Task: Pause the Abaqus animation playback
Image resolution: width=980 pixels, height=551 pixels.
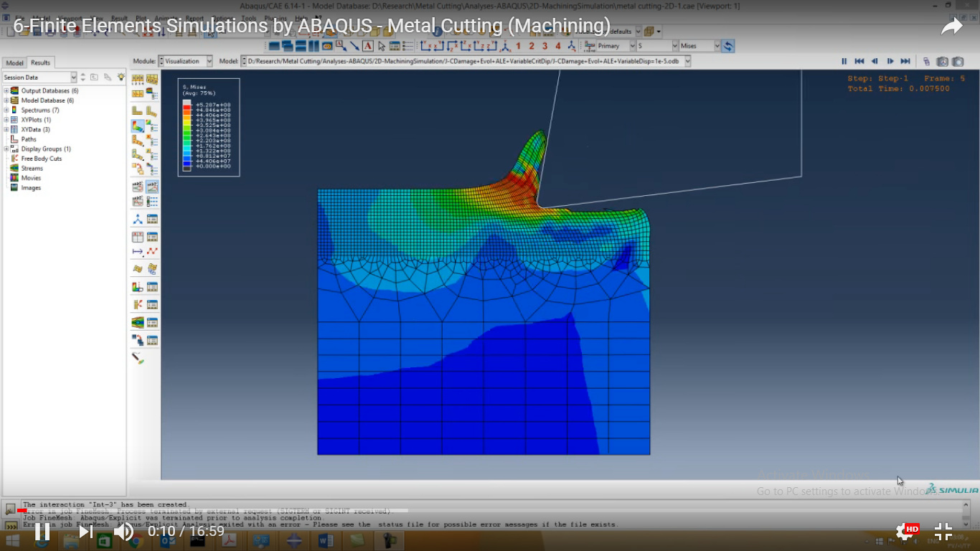Action: [x=844, y=62]
